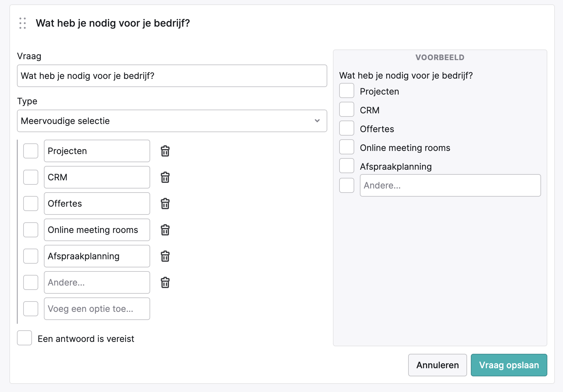Image resolution: width=563 pixels, height=392 pixels.
Task: Click 'Voeg een optie toe...' field
Action: pos(97,309)
